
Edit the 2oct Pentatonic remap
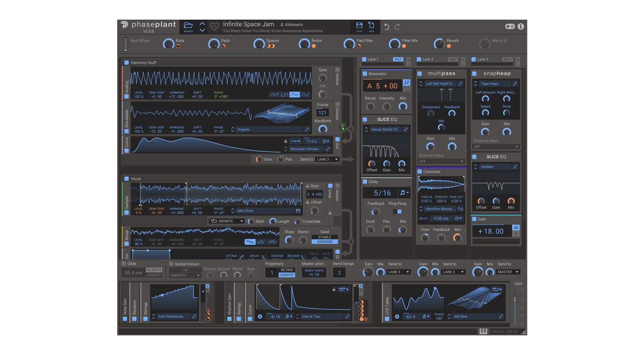click(x=194, y=317)
